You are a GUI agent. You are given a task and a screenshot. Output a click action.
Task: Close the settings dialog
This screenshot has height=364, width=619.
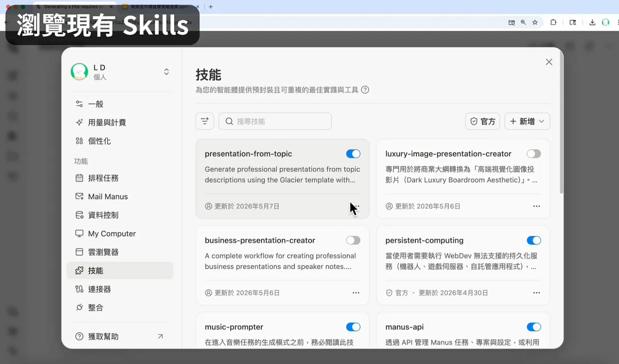tap(549, 62)
